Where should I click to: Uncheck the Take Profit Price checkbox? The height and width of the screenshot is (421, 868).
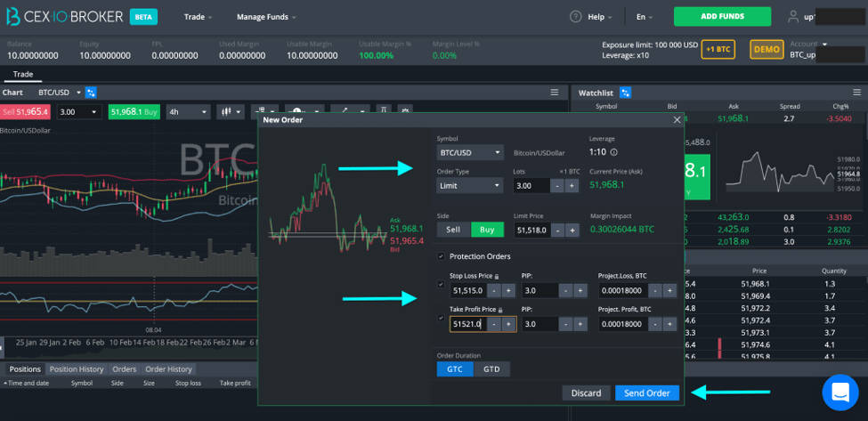441,318
